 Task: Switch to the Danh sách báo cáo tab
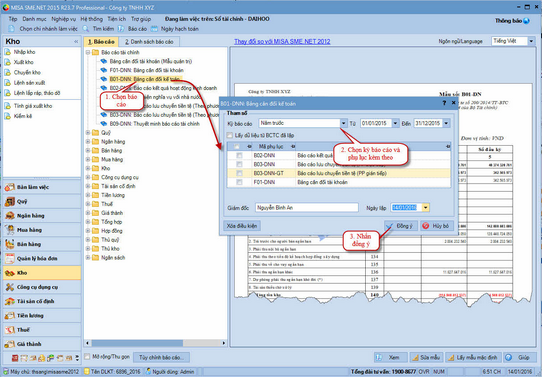click(x=149, y=42)
